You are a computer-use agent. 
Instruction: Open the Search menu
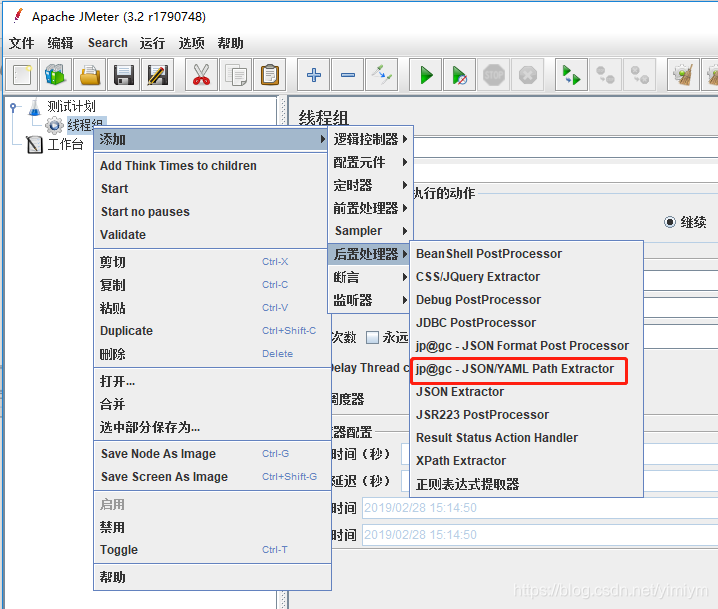[x=108, y=43]
